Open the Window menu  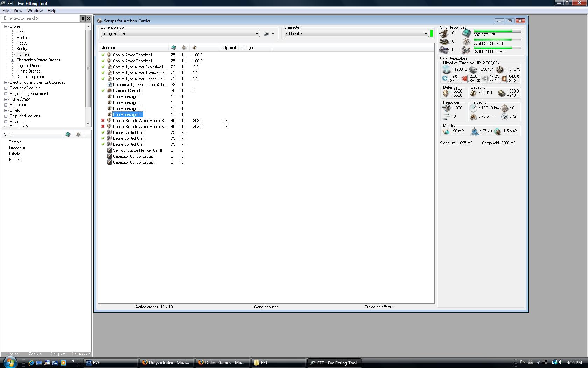[35, 11]
